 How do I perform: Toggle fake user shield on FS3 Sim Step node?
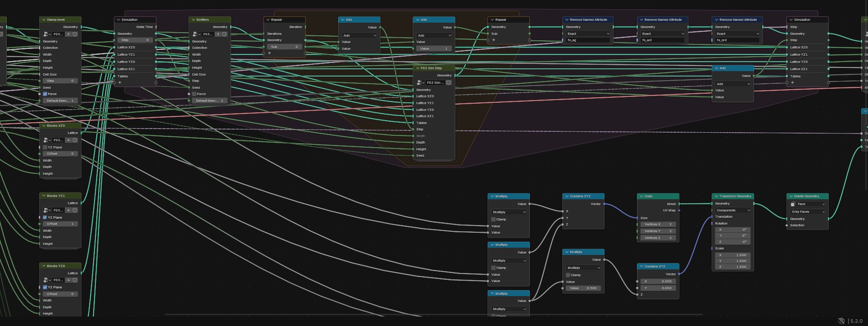(x=449, y=83)
